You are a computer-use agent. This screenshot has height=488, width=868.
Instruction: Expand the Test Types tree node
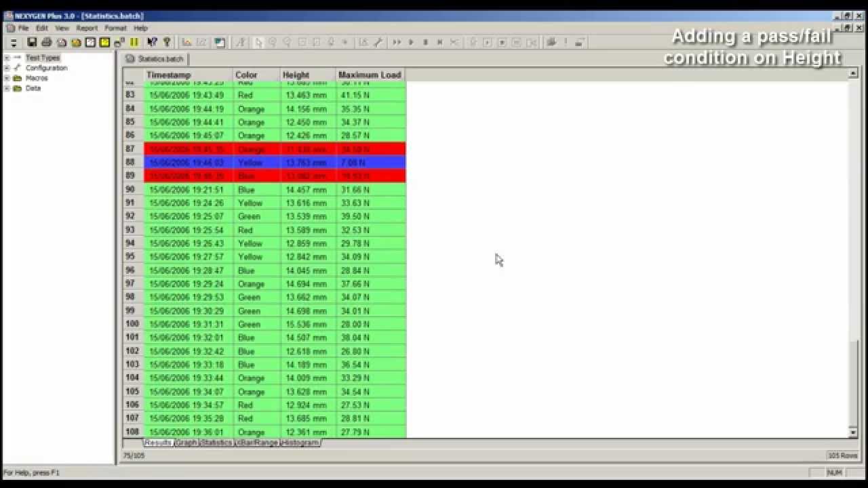tap(5, 58)
